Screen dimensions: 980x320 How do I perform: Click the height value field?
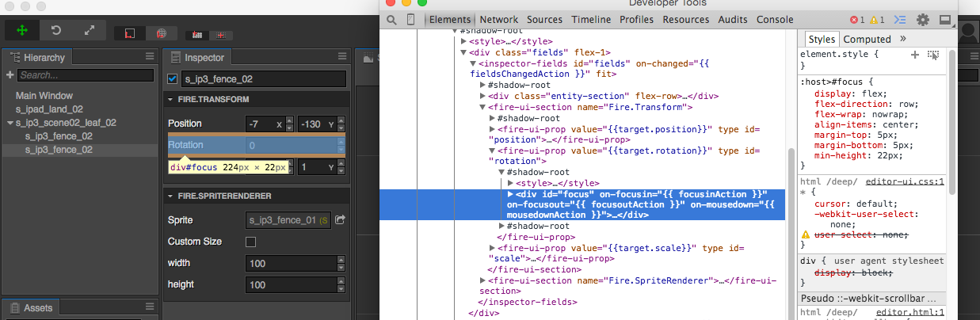pyautogui.click(x=290, y=284)
